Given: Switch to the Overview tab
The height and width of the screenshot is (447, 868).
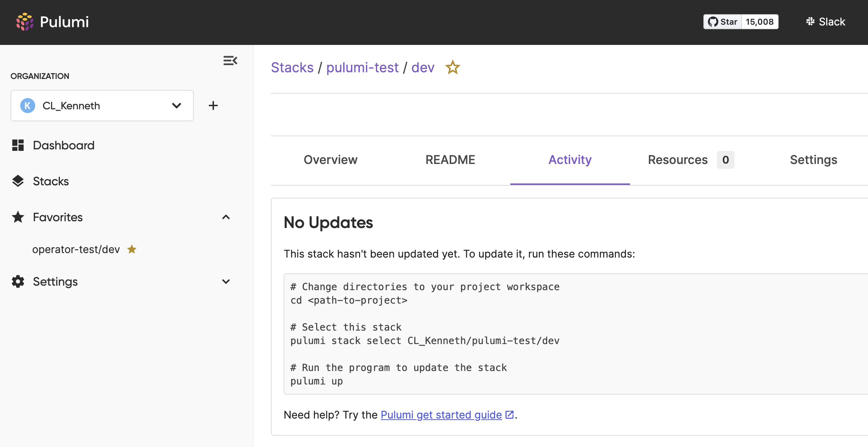Looking at the screenshot, I should pyautogui.click(x=331, y=160).
